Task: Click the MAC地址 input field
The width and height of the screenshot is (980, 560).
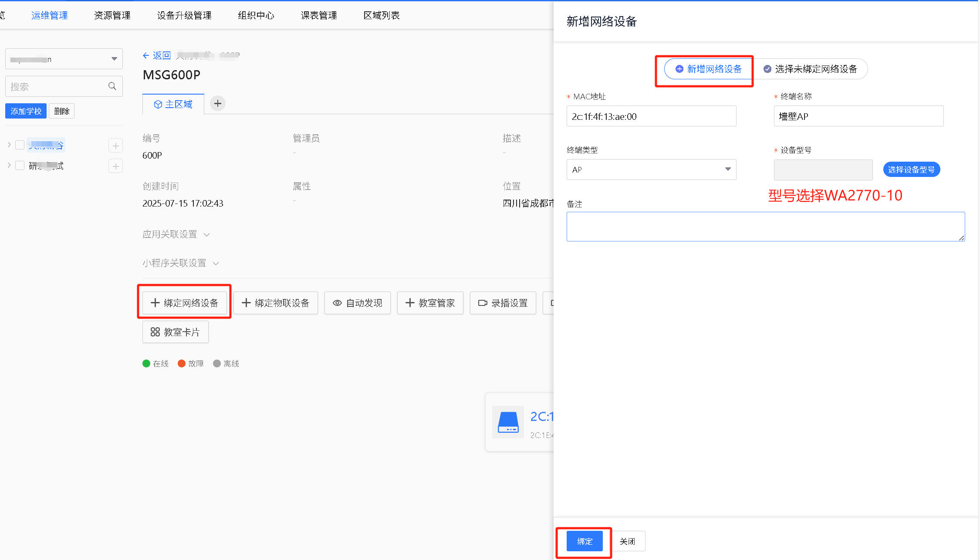Action: (x=651, y=116)
